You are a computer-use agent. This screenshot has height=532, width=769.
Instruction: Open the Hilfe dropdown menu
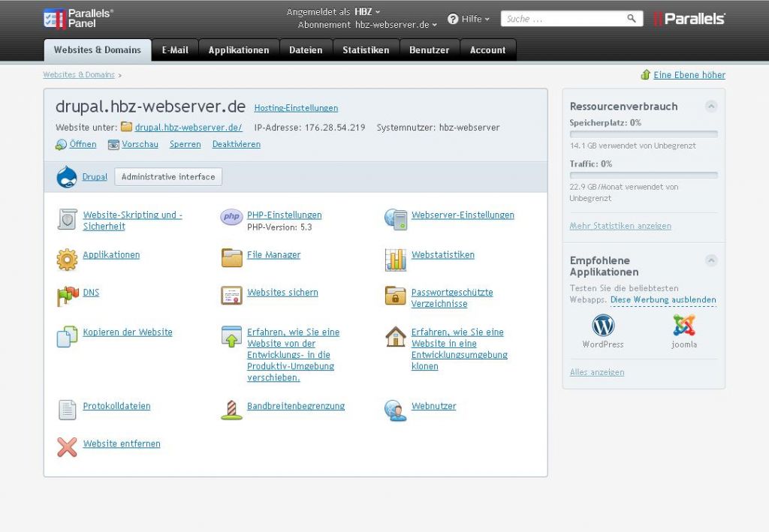pyautogui.click(x=469, y=19)
